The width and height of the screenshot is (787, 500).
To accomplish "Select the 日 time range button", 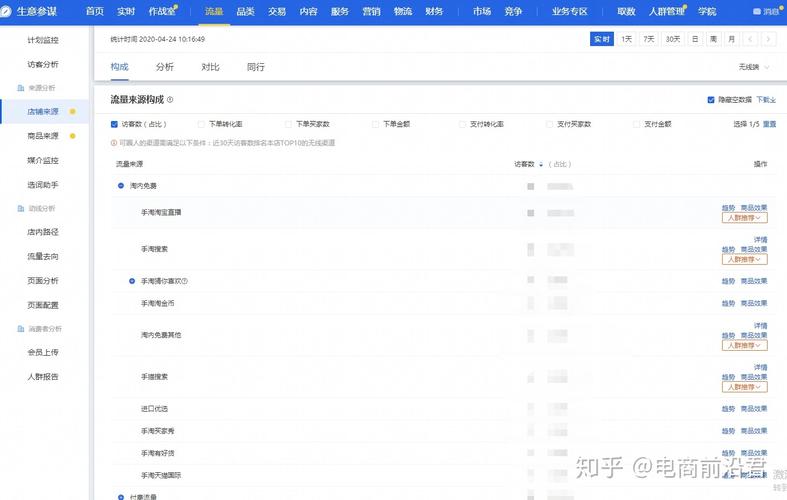I will (x=695, y=39).
